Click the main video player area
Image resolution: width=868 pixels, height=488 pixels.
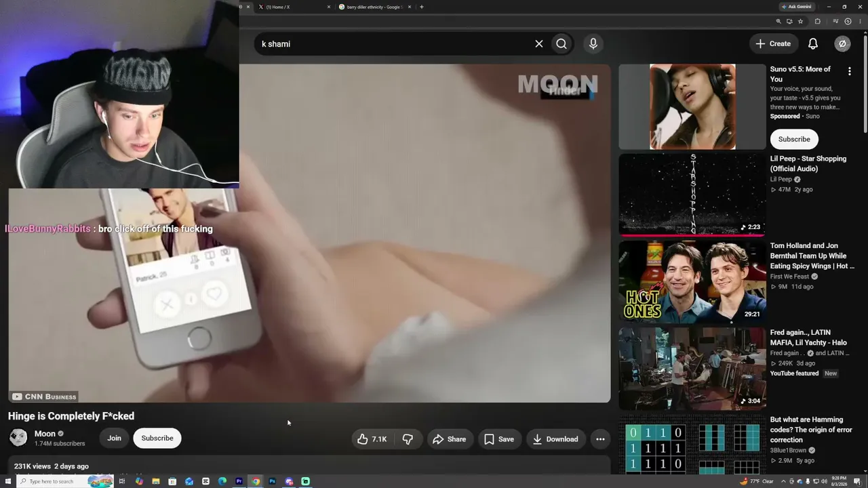coord(309,233)
